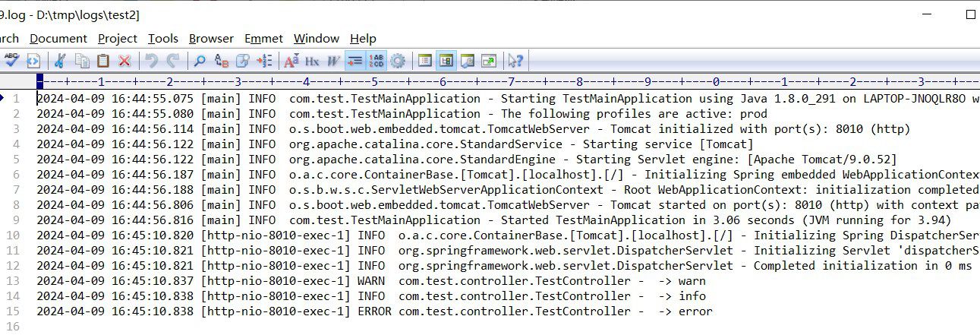
Task: Click the Replace icon
Action: [222, 61]
